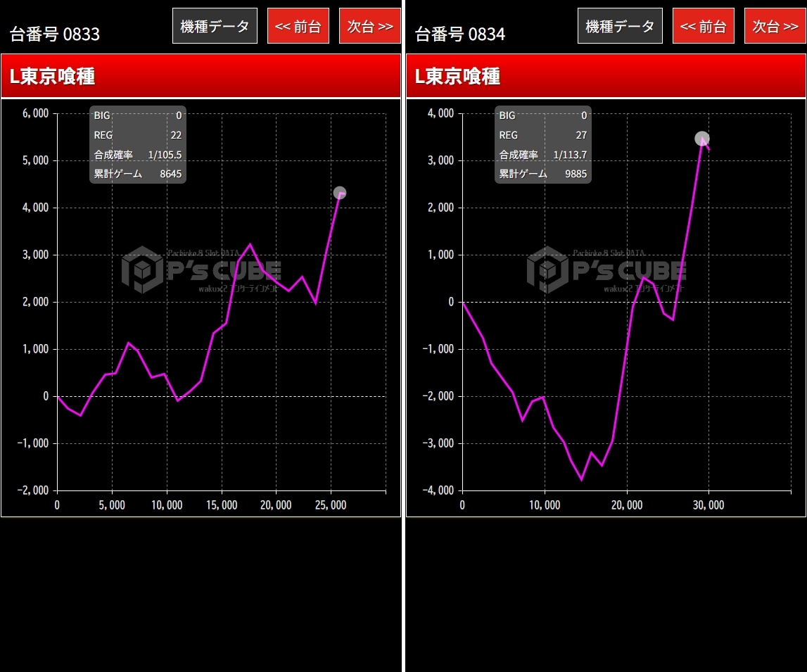807x672 pixels.
Task: Open 機種データ for machine 0833
Action: (x=215, y=26)
